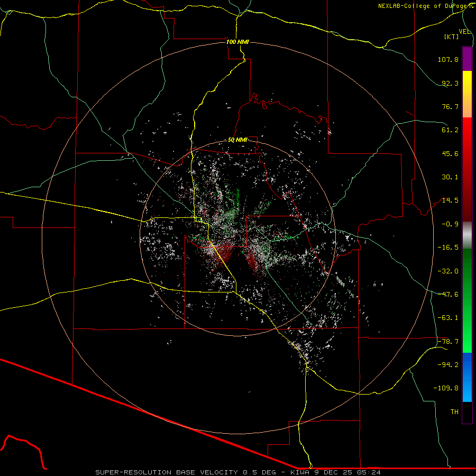Click the VEL legend title

click(464, 32)
